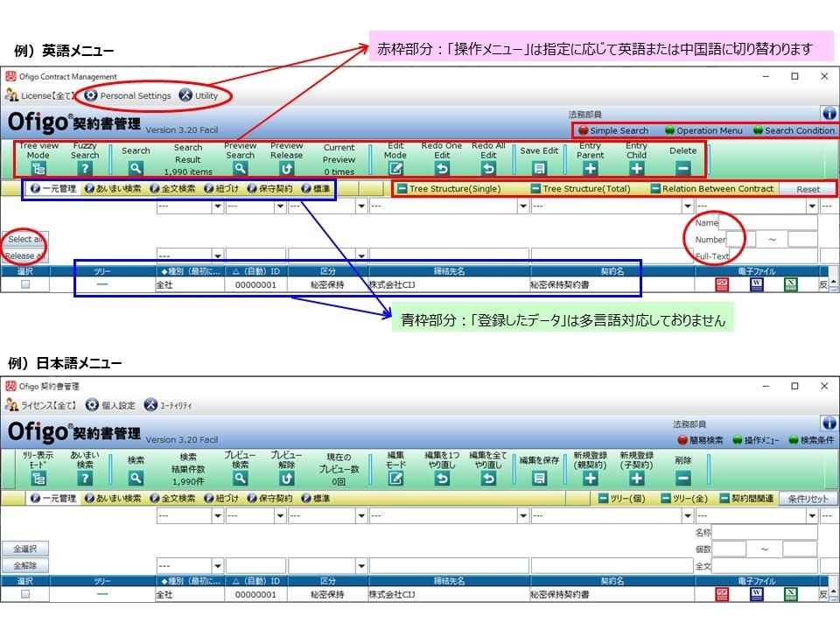
Task: Click the 条件リセット button
Action: pos(808,499)
